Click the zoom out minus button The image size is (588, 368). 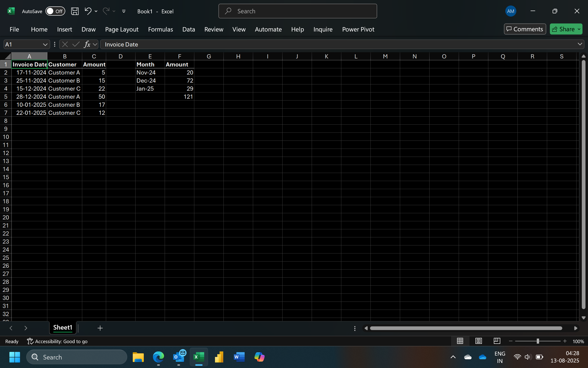click(511, 341)
